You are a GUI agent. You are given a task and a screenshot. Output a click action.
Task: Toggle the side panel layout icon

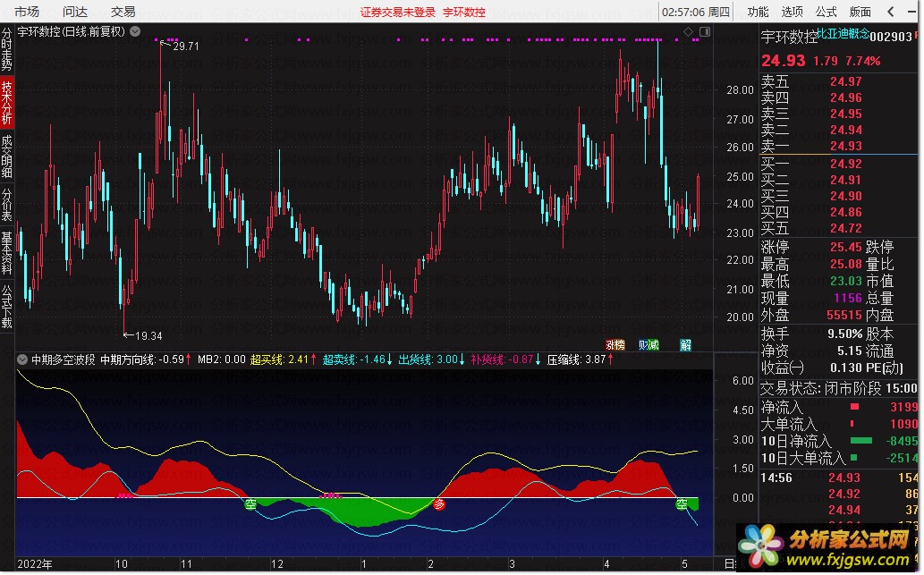click(x=705, y=31)
